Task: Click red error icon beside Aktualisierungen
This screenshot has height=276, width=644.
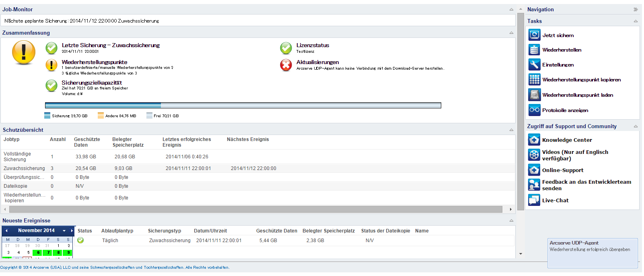Action: (286, 65)
